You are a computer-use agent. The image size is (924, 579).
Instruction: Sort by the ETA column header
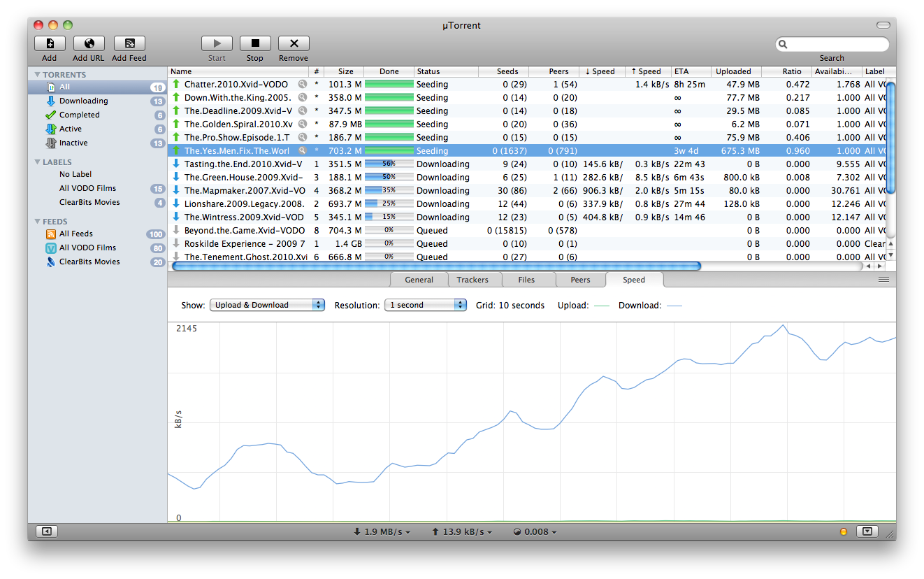tap(691, 71)
